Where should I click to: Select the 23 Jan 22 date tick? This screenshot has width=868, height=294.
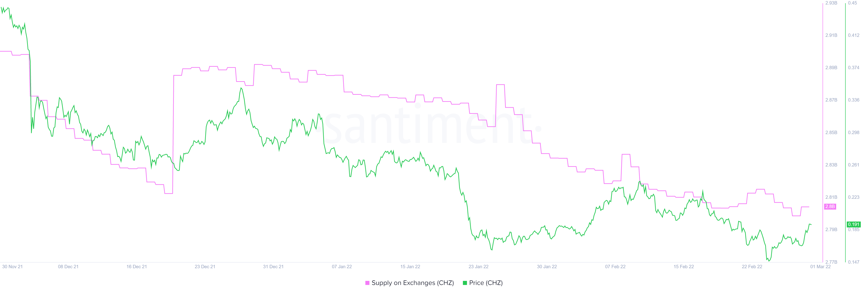click(479, 267)
